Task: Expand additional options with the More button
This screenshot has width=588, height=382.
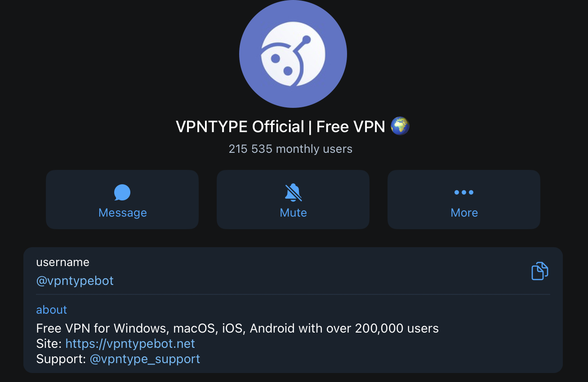Action: [463, 200]
